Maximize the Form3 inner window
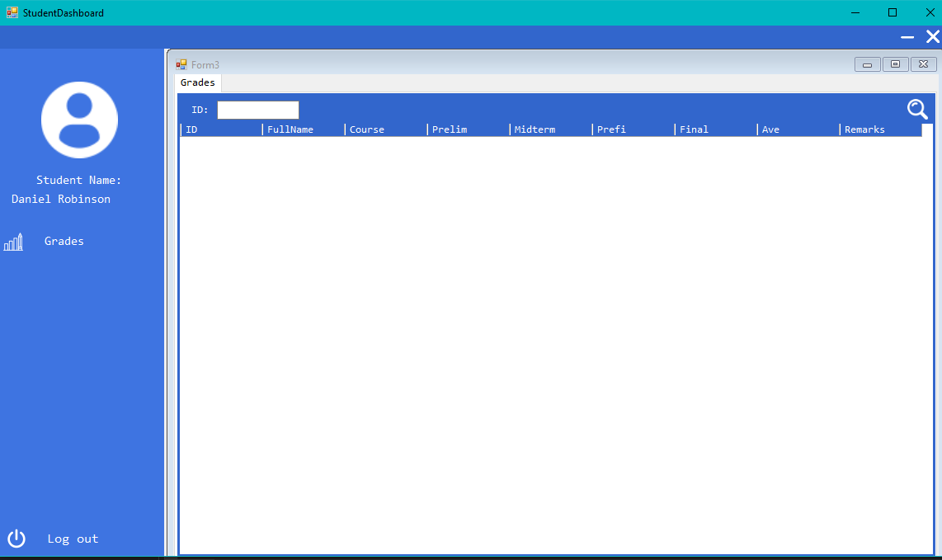Screen dimensions: 942x560 tap(895, 64)
